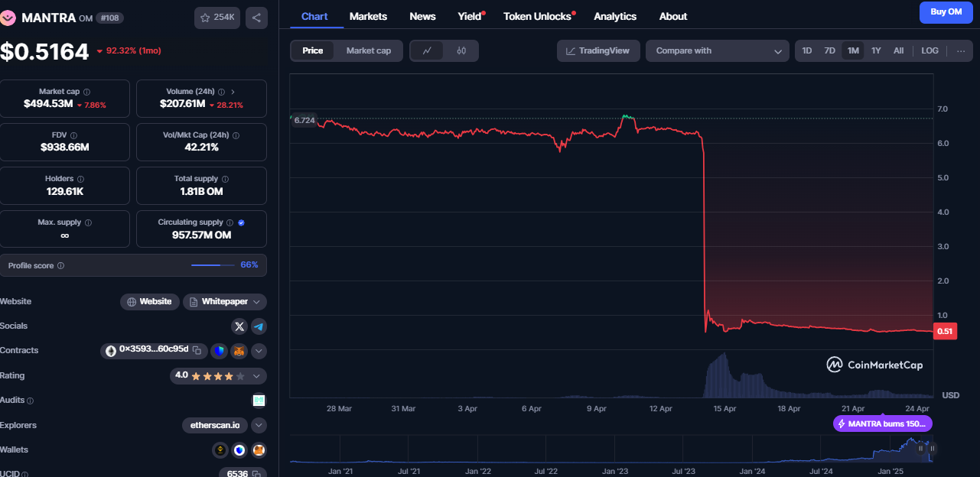Open the Chart tab
Image resolution: width=980 pixels, height=477 pixels.
[314, 16]
